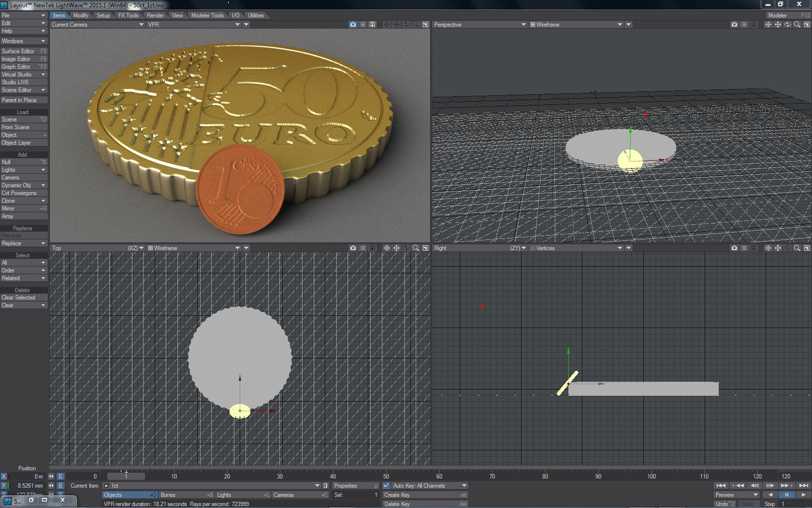Click the zoom icon in the Right viewport header
This screenshot has height=508, width=812.
click(x=797, y=248)
